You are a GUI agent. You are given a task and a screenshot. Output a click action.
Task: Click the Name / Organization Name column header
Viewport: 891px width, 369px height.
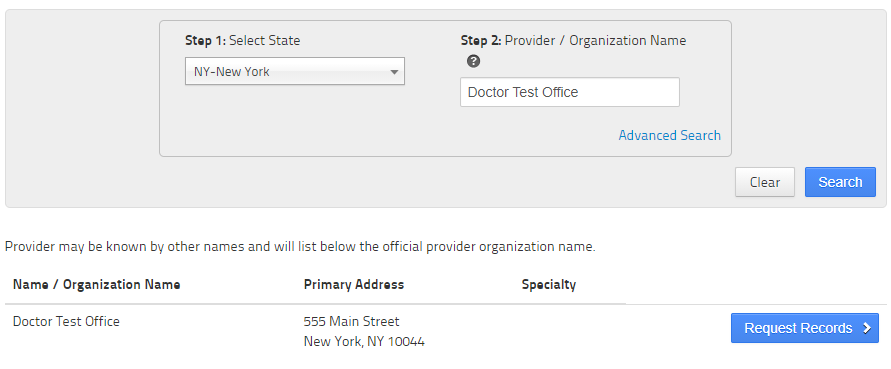point(97,284)
